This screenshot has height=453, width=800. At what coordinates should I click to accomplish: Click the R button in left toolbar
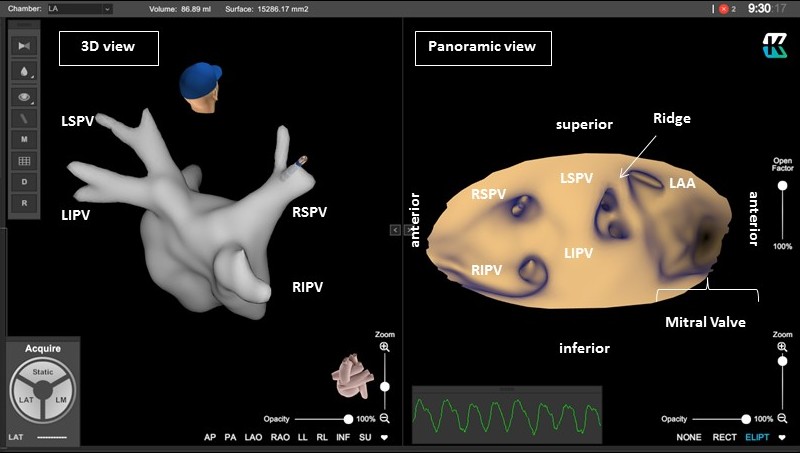(x=24, y=203)
